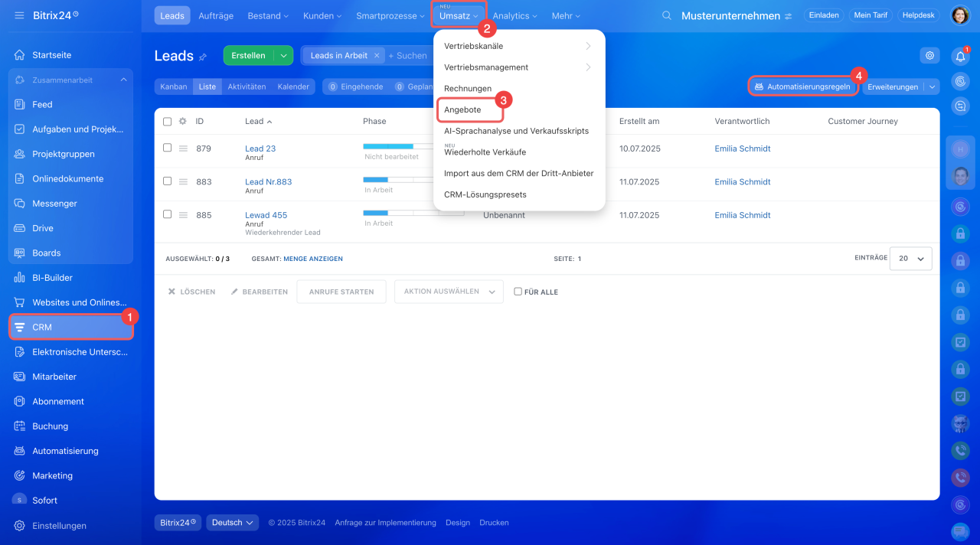Open the Aktion auswählen dropdown

pos(449,292)
